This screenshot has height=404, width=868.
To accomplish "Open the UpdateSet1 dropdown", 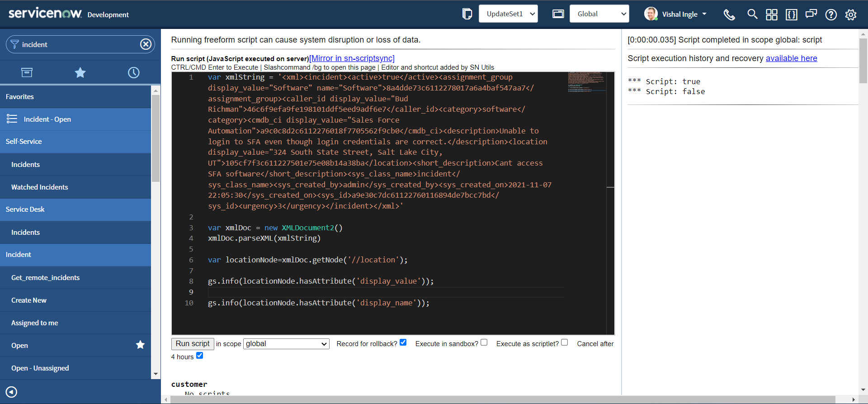I will (509, 14).
